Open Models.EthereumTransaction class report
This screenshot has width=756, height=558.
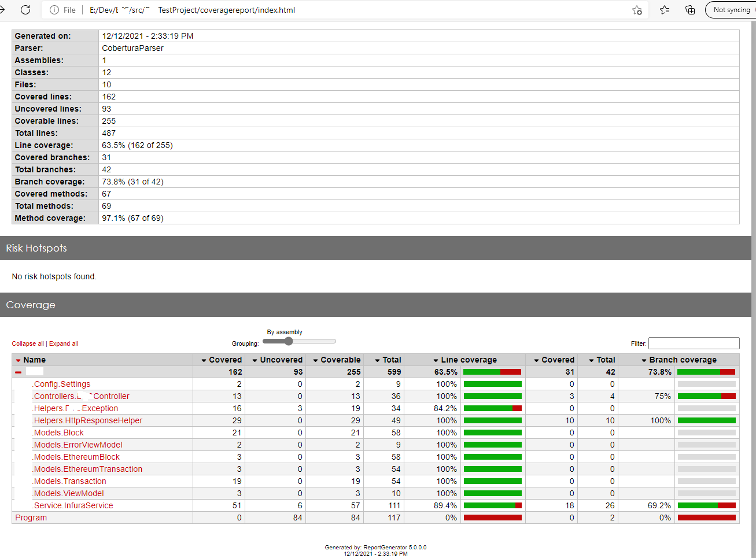(x=87, y=469)
